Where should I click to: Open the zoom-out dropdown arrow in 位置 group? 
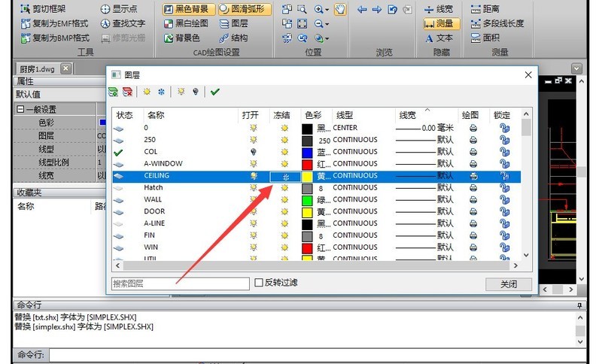coord(327,25)
